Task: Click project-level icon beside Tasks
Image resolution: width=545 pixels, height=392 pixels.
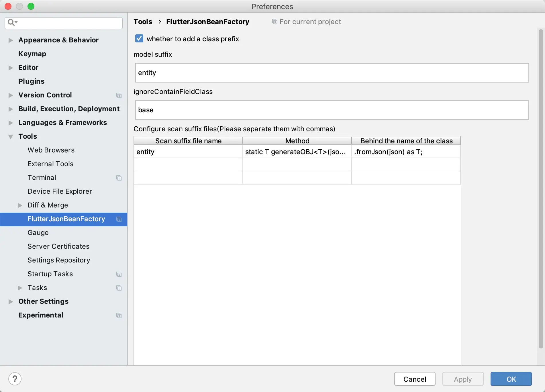Action: (119, 288)
